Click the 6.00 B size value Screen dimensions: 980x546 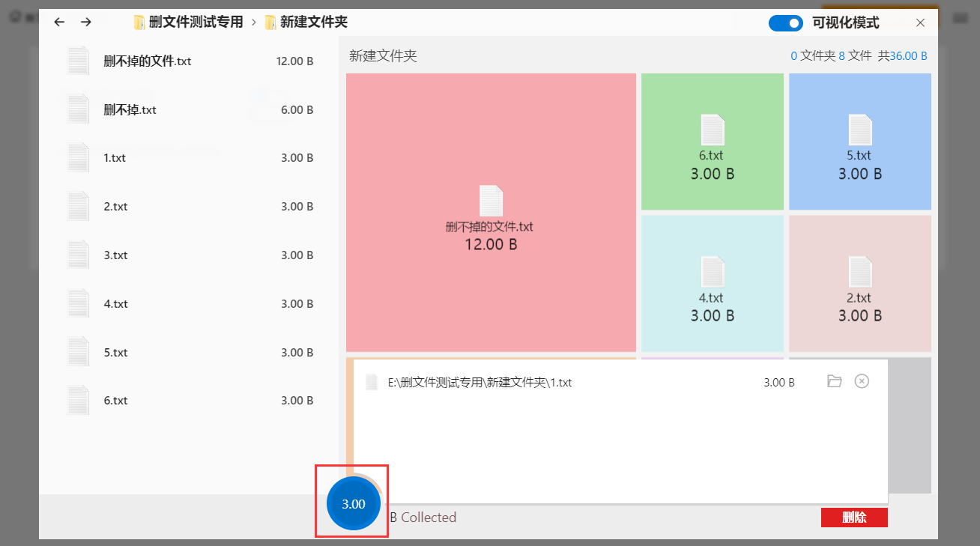(297, 110)
